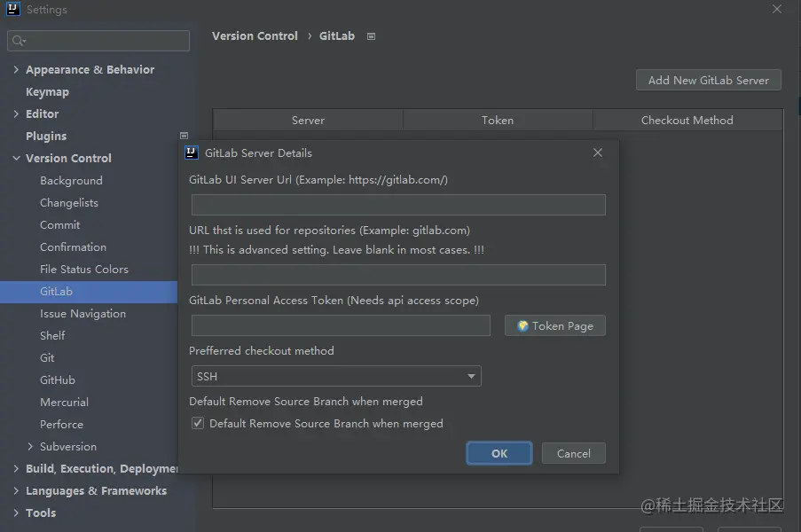Select Mercurial settings
The image size is (801, 532).
(x=65, y=403)
